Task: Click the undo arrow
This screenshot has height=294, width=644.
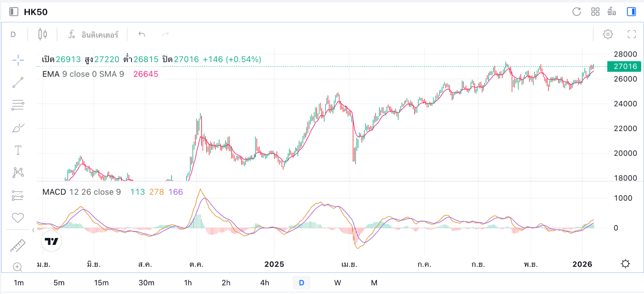Action: pyautogui.click(x=142, y=34)
